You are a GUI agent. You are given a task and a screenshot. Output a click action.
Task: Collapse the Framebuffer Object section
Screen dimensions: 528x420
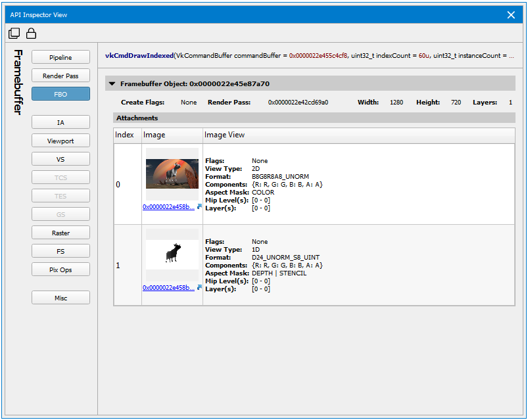click(x=112, y=84)
